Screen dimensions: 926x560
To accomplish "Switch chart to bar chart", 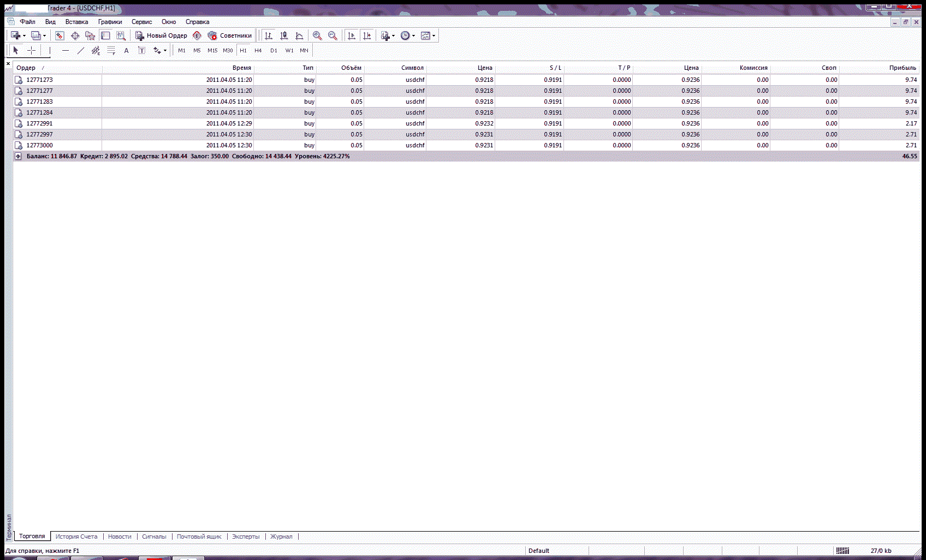I will coord(269,35).
